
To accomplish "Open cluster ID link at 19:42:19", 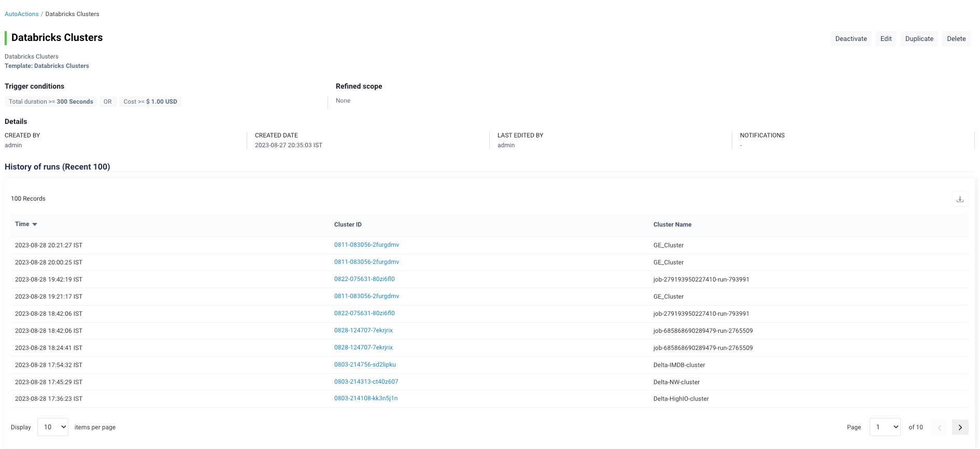I will click(x=364, y=279).
